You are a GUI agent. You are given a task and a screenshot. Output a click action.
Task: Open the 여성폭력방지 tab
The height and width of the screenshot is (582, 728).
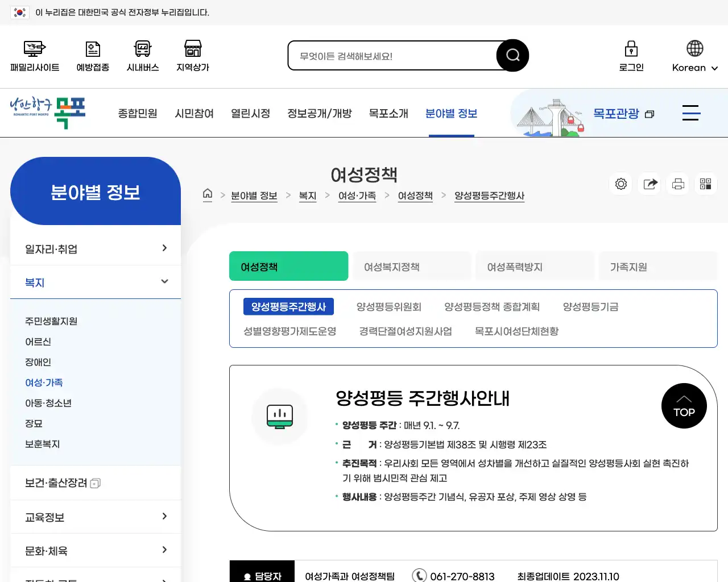pos(535,266)
